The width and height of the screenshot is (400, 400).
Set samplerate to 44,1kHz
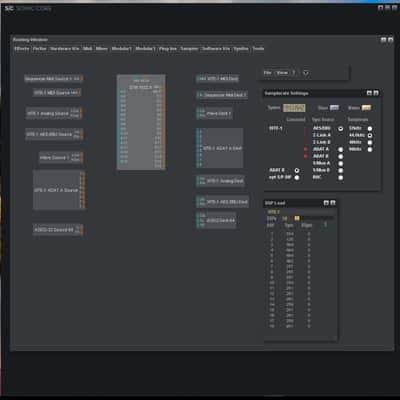pos(370,135)
